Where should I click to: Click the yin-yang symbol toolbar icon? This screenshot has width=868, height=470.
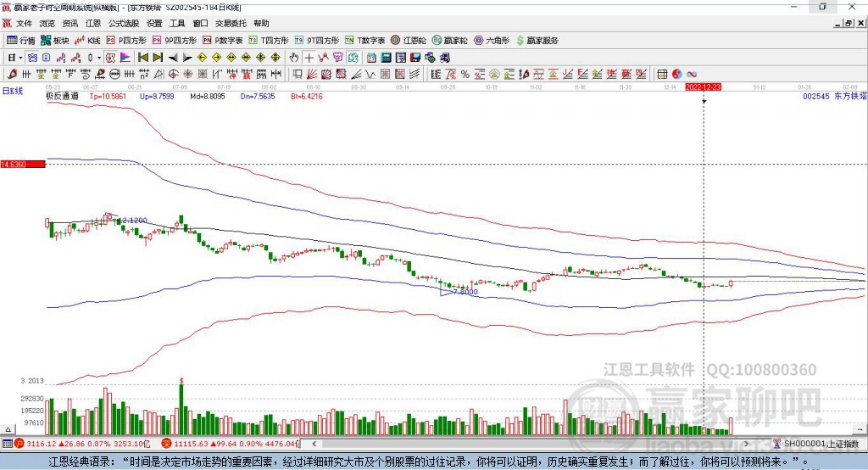[677, 74]
